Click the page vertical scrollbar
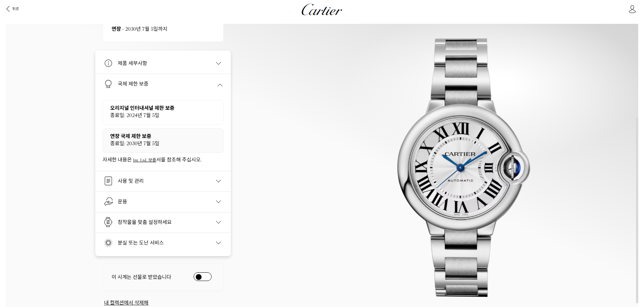Screen dimensions: 644x307 point(637,209)
